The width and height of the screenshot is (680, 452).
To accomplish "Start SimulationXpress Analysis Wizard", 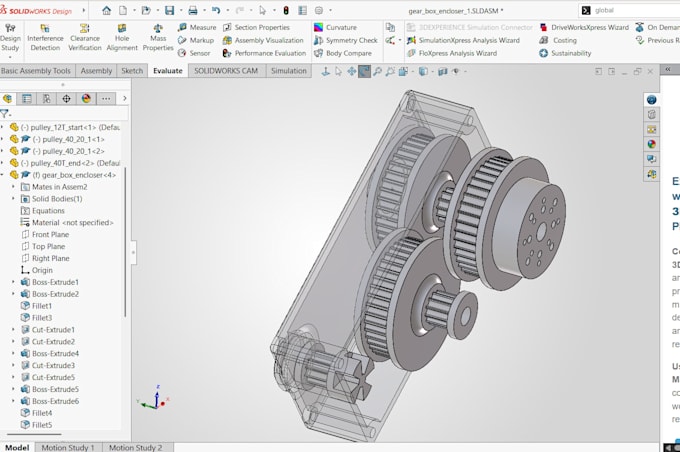I will [463, 40].
